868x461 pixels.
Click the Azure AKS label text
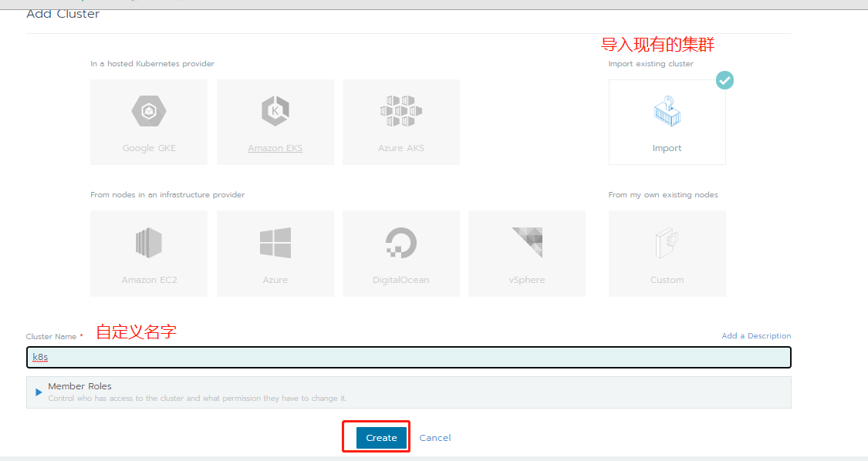click(x=401, y=148)
